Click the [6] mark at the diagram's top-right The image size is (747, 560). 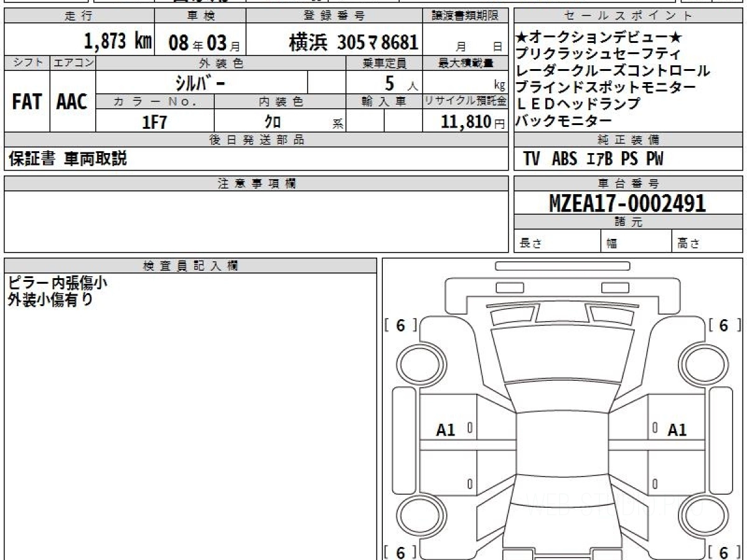click(x=725, y=325)
